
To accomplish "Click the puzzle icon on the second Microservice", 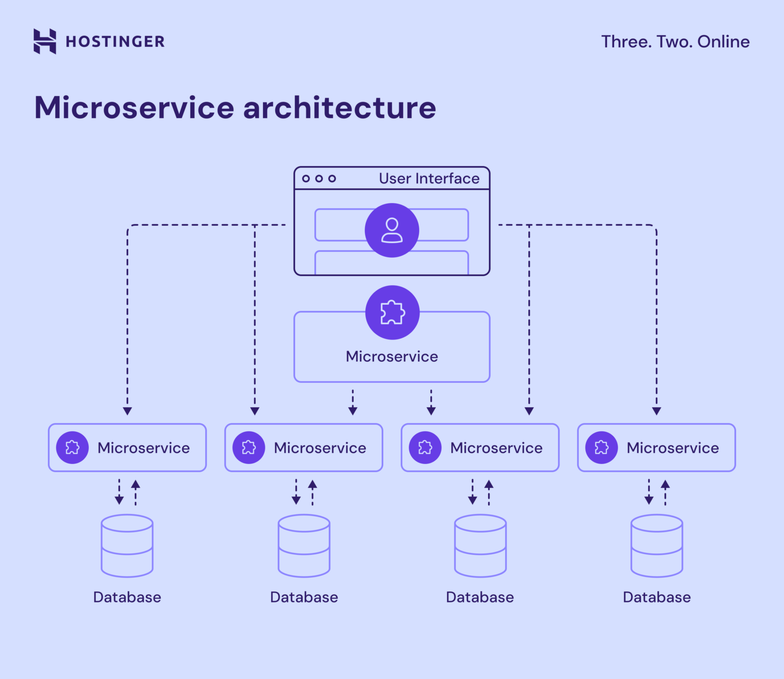I will (x=249, y=447).
